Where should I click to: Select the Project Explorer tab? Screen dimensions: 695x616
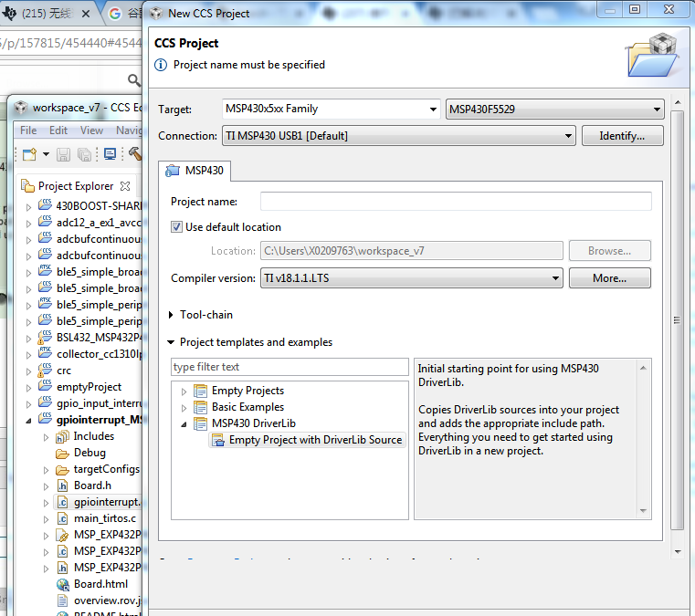click(76, 186)
